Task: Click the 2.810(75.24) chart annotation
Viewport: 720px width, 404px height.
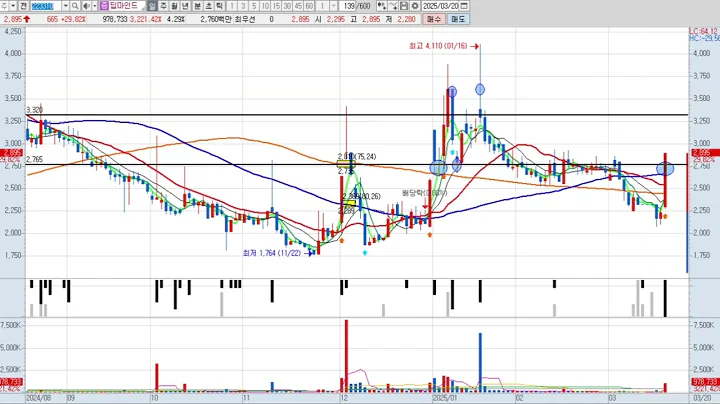Action: click(357, 157)
